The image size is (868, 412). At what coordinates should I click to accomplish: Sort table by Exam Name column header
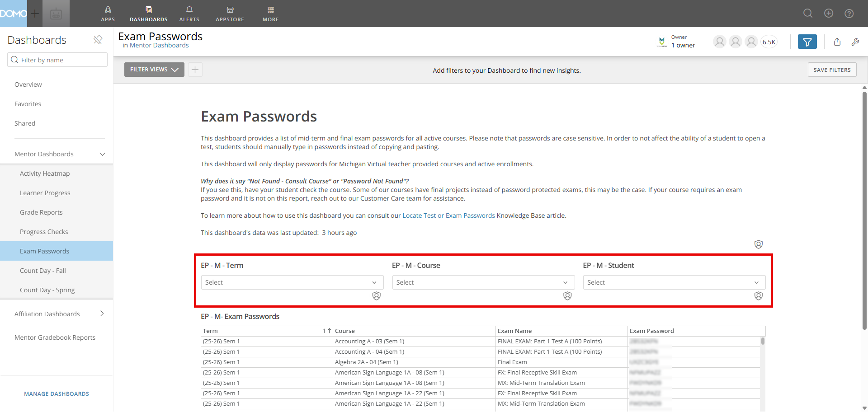pyautogui.click(x=561, y=331)
